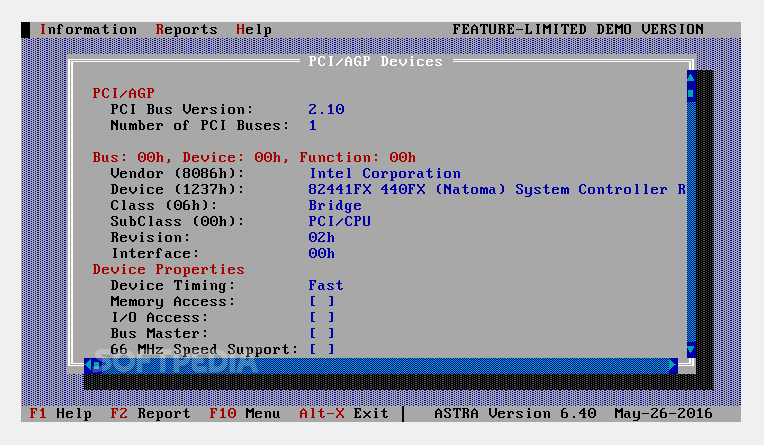Click the horizontal scrollbar thumb
The width and height of the screenshot is (764, 445).
[97, 365]
